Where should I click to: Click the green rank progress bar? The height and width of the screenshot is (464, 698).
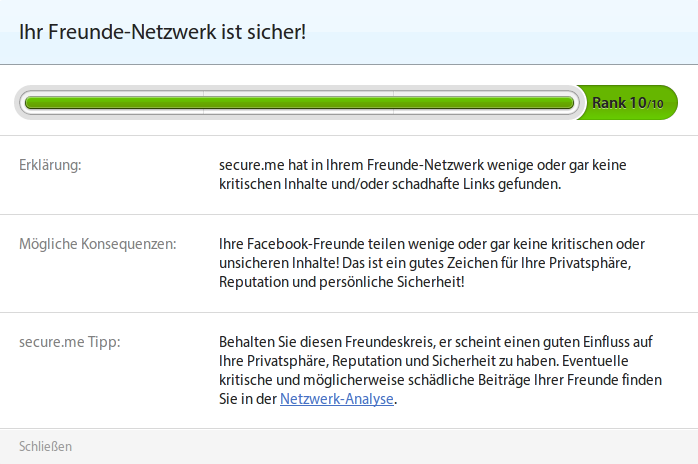pyautogui.click(x=300, y=103)
